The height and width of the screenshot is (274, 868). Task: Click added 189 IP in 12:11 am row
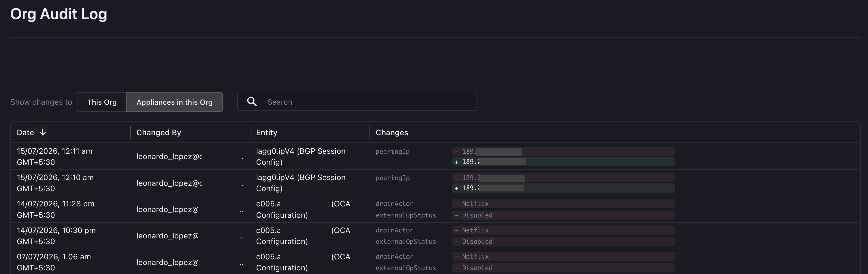tap(564, 162)
